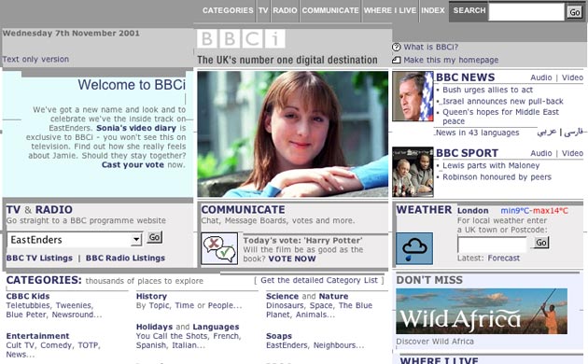Screen dimensions: 588x364
Task: Click the search text field at top
Action: coord(526,12)
